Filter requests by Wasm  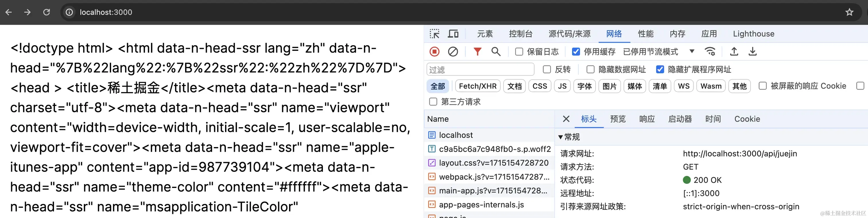[711, 86]
